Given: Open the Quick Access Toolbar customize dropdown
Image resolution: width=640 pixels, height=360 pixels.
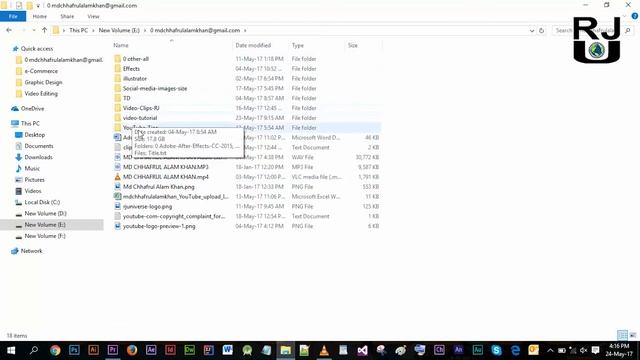Looking at the screenshot, I should (38, 6).
